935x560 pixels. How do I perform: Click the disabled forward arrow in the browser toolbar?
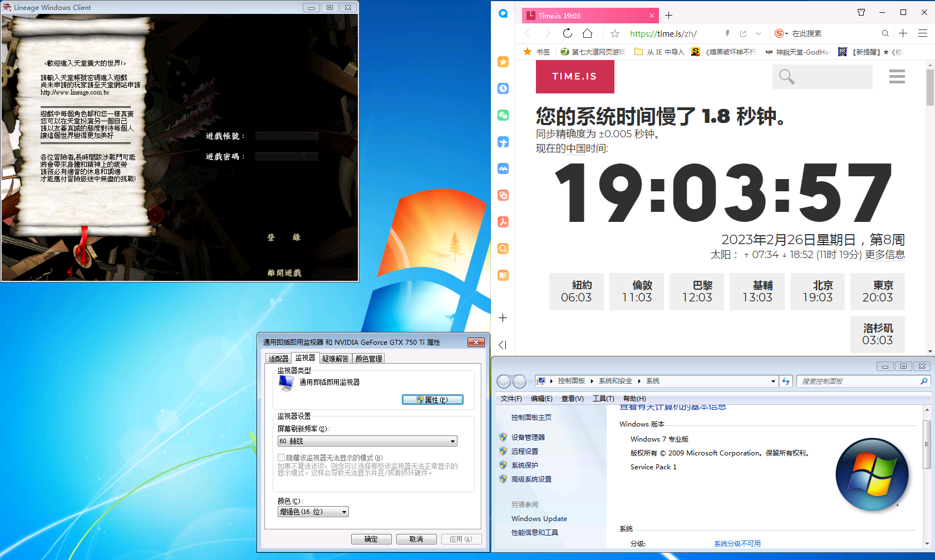coord(547,33)
